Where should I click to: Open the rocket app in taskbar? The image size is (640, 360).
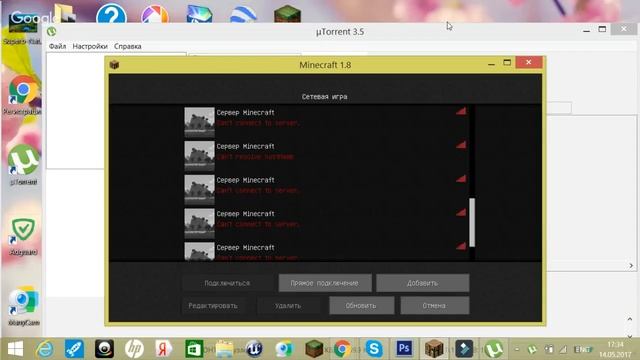[x=74, y=349]
